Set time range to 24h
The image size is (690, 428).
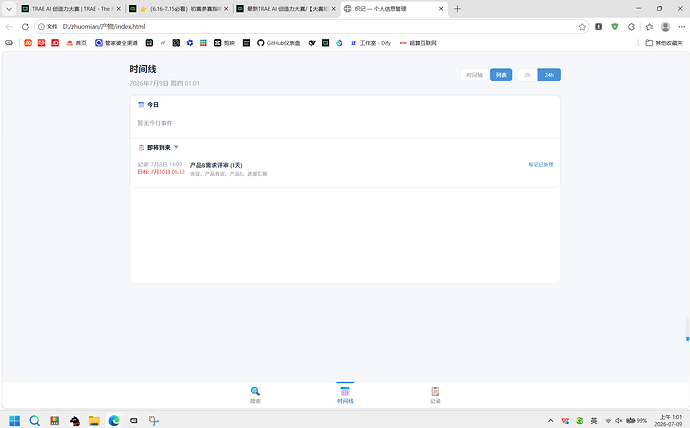click(x=549, y=75)
